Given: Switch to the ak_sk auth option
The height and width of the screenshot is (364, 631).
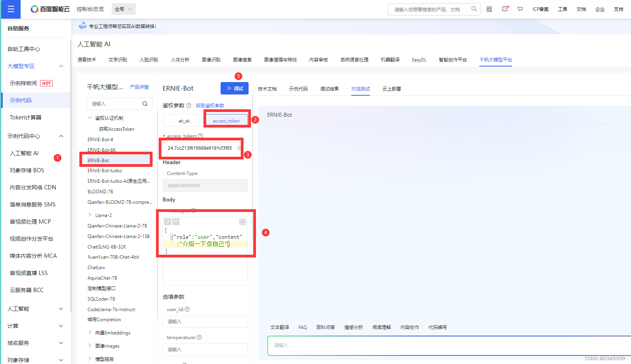Looking at the screenshot, I should (184, 121).
